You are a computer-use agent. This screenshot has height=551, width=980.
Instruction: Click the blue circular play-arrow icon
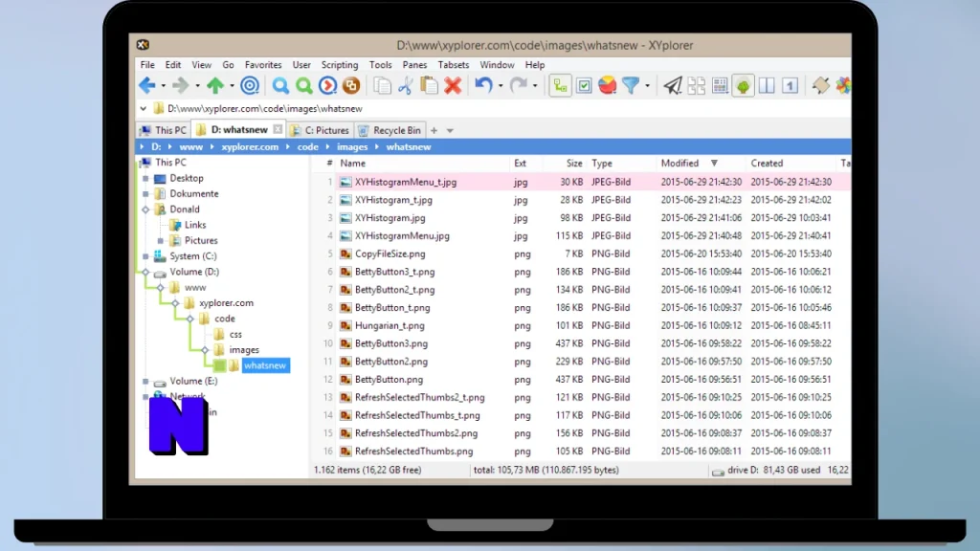pos(327,85)
